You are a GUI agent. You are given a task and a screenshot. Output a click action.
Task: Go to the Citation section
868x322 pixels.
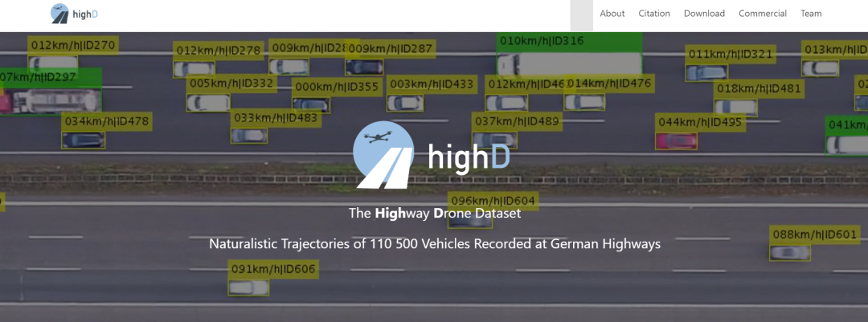click(654, 14)
